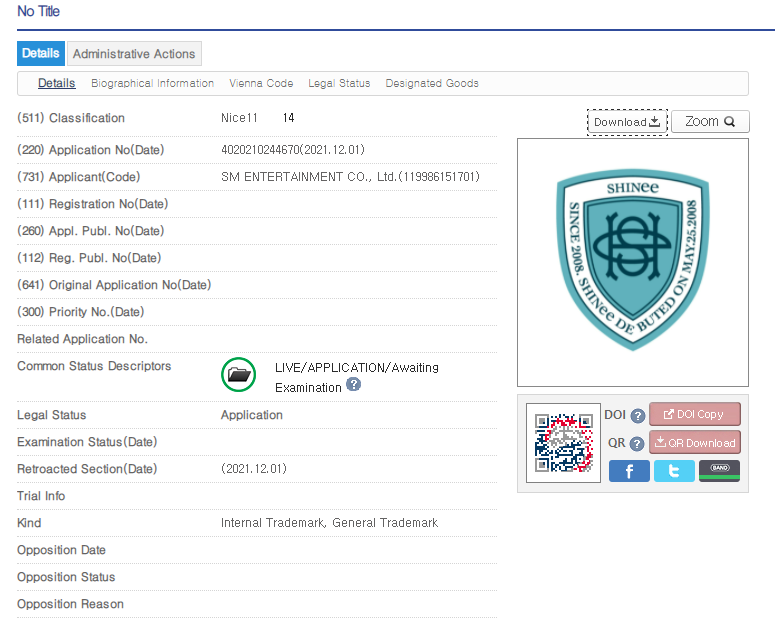Select the Details sub-navigation link
The image size is (775, 637).
pos(57,83)
